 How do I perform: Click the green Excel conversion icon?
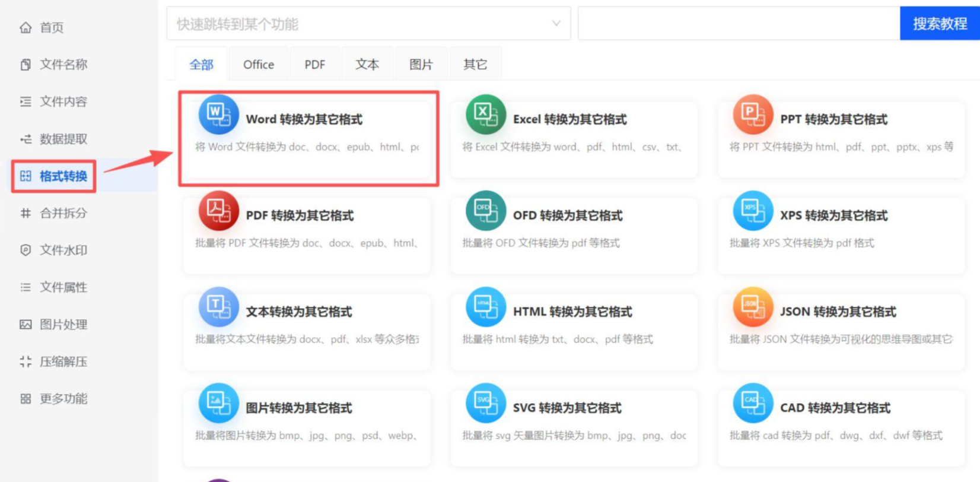[x=486, y=115]
